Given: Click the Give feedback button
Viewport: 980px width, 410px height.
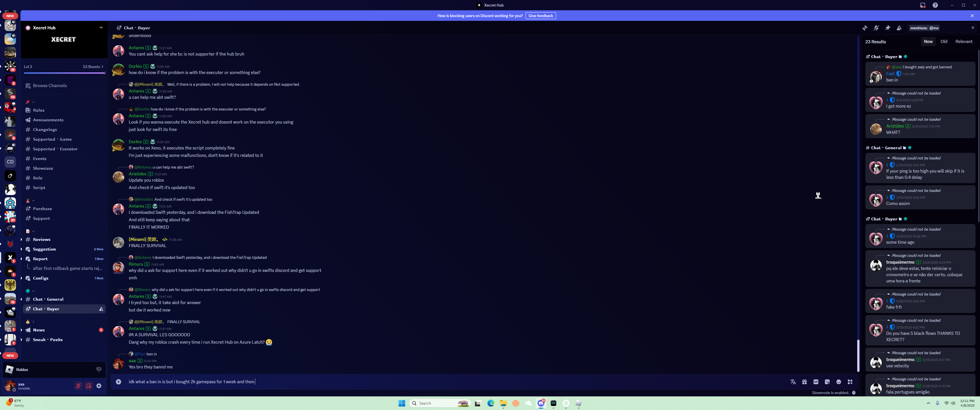Looking at the screenshot, I should click(x=540, y=16).
